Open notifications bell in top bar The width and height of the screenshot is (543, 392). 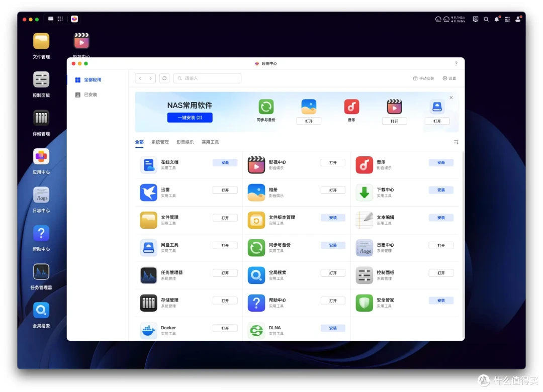(497, 20)
